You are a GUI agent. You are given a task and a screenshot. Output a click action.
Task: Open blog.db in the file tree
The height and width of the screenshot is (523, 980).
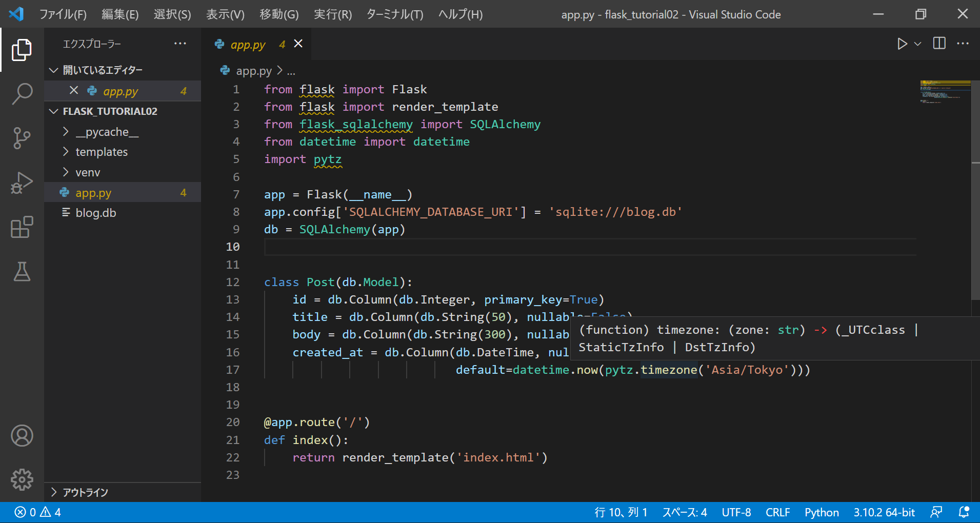[123, 213]
